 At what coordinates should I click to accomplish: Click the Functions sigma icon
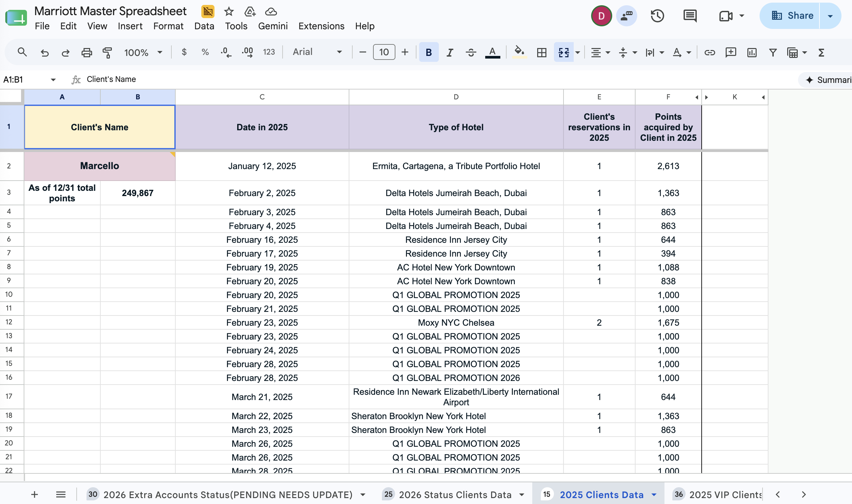(x=821, y=52)
